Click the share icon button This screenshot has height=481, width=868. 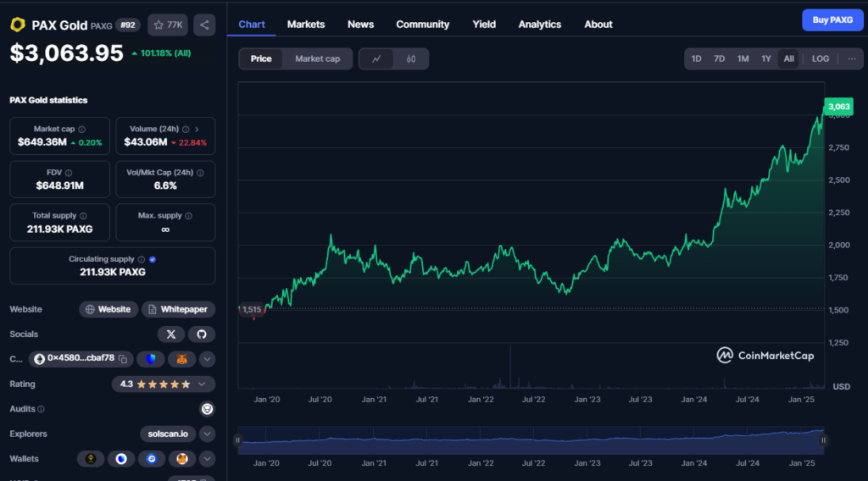coord(204,25)
